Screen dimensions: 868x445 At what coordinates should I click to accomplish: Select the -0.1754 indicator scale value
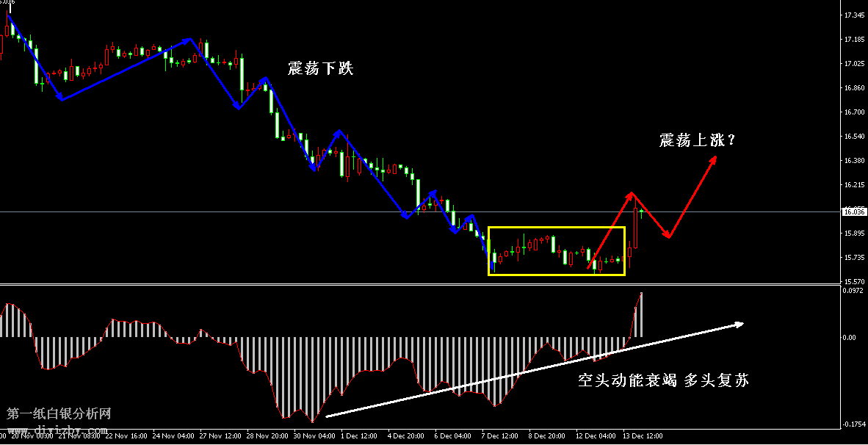pyautogui.click(x=853, y=424)
